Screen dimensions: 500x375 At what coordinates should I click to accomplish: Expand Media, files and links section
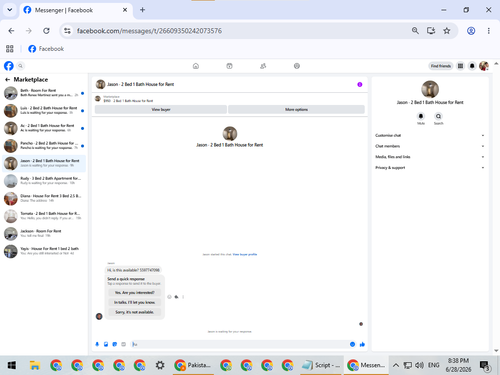(x=430, y=157)
